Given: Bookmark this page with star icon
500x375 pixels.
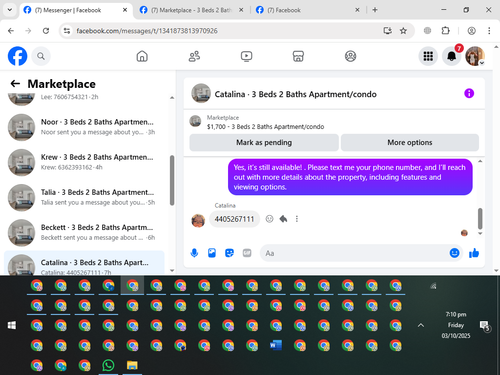Looking at the screenshot, I should (x=403, y=31).
